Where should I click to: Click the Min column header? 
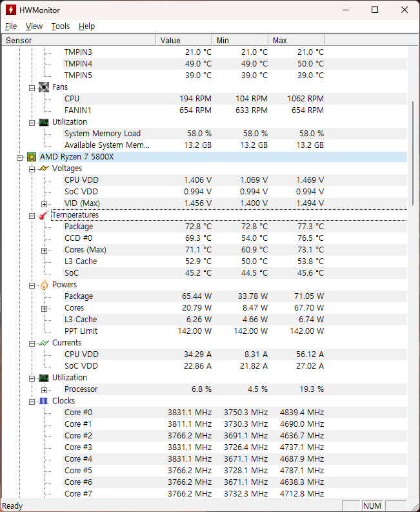240,40
